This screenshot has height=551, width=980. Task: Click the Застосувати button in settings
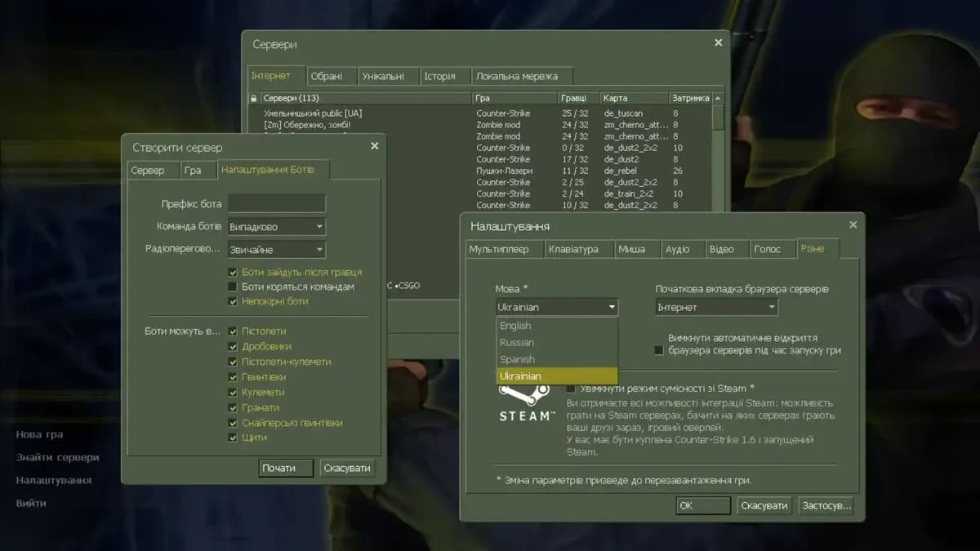click(x=826, y=506)
